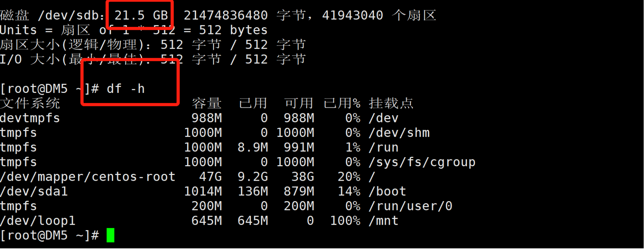Click the '1014M' capacity value
This screenshot has height=249, width=644.
(x=203, y=192)
